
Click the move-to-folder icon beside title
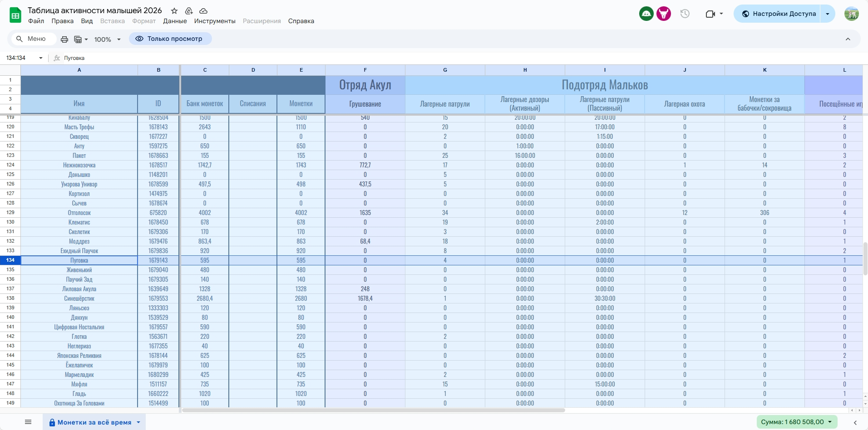click(x=189, y=11)
